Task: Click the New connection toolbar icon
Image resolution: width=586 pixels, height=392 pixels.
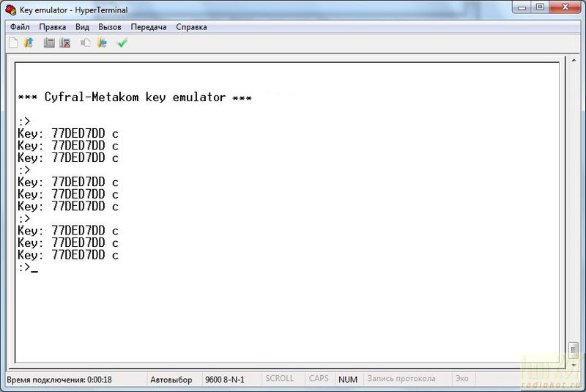Action: pos(13,43)
